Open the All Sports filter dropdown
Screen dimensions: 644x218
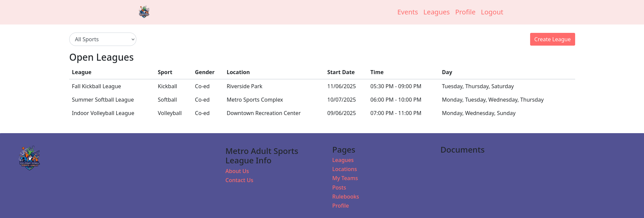[102, 39]
